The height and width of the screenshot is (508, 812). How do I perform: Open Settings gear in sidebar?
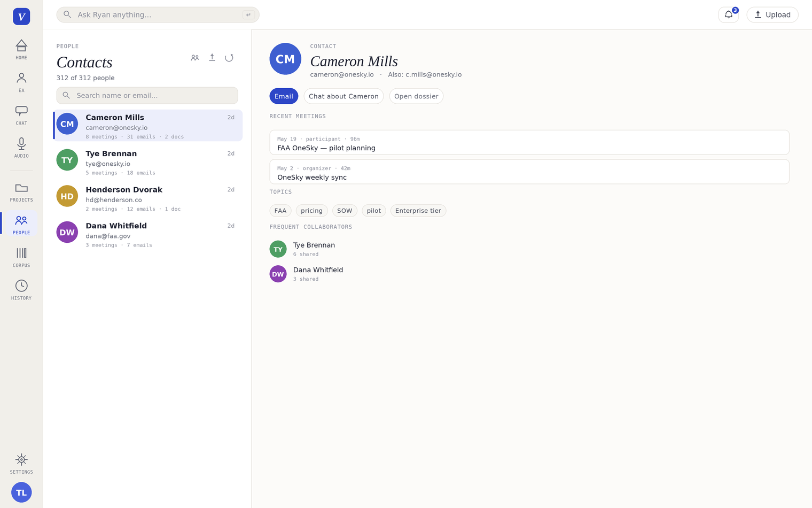[x=21, y=464]
